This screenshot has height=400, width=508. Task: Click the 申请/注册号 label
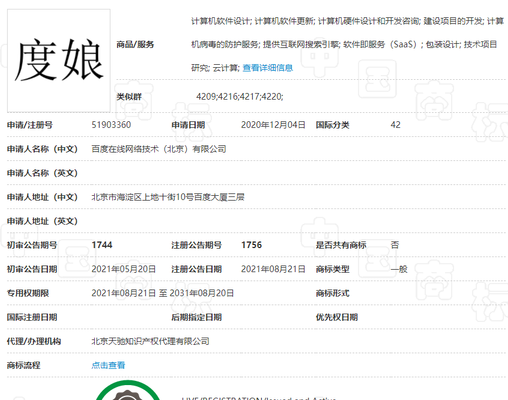coord(30,125)
